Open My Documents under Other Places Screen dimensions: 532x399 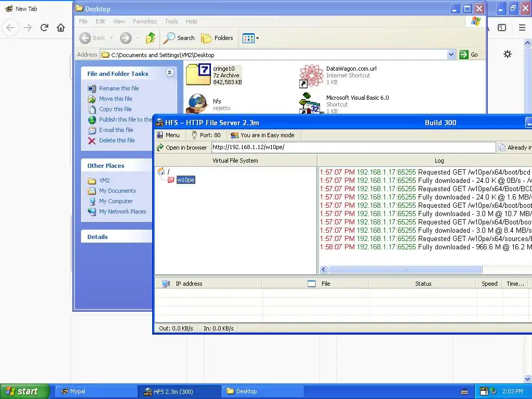pyautogui.click(x=117, y=191)
